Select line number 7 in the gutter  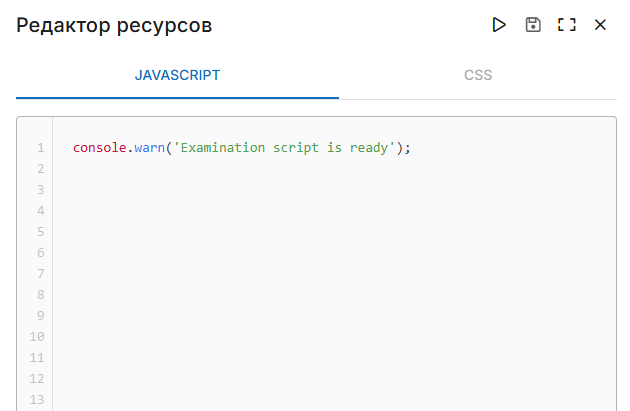(41, 274)
